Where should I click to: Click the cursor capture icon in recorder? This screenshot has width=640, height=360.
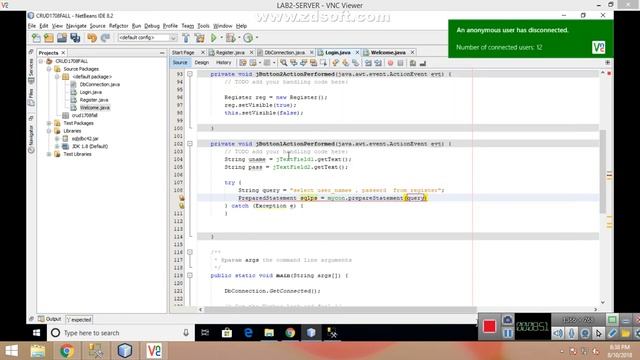pyautogui.click(x=598, y=333)
